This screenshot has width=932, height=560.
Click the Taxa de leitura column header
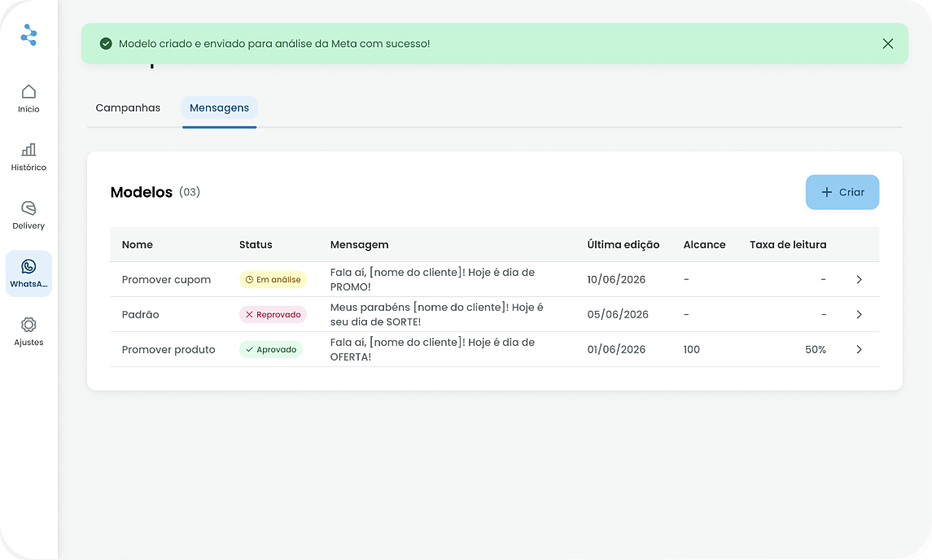[788, 244]
